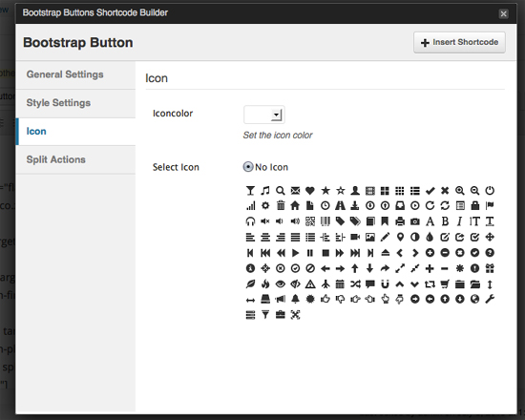This screenshot has width=525, height=420.
Task: Pick the road icon
Action: (340, 205)
